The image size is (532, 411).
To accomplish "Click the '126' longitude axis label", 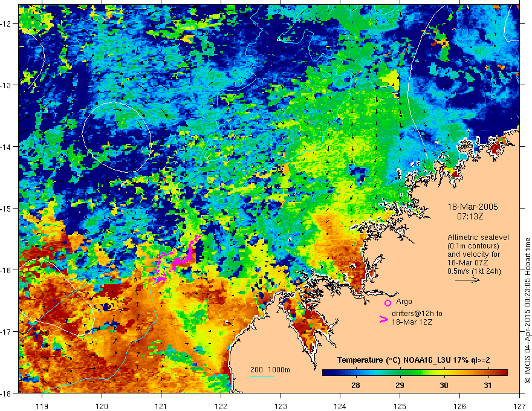I will tap(459, 406).
